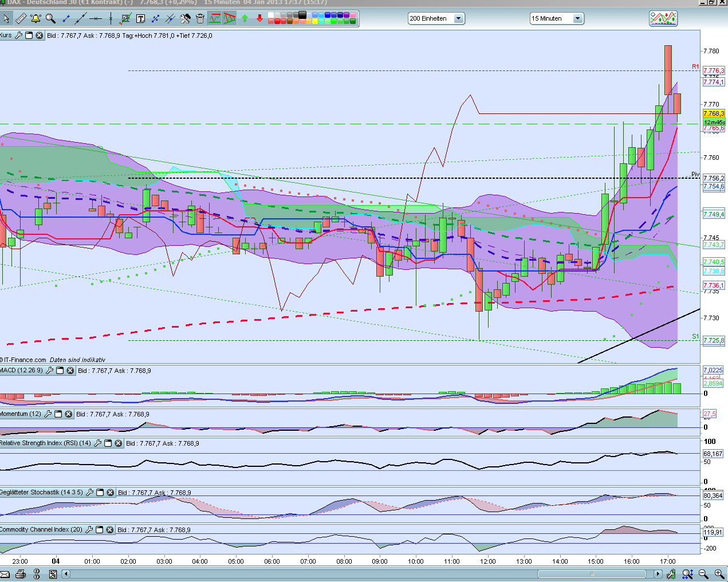Click the zoom out magnifier icon
Viewport: 728px width, 582px height.
703,574
